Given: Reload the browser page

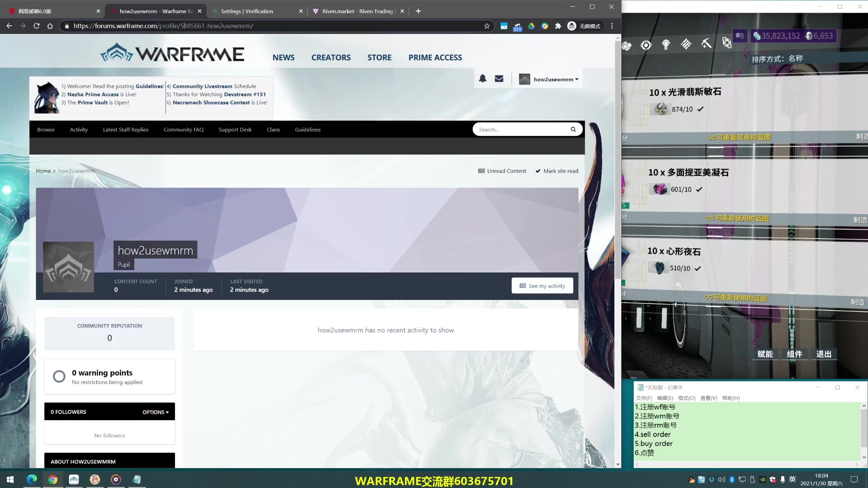Looking at the screenshot, I should pyautogui.click(x=37, y=26).
